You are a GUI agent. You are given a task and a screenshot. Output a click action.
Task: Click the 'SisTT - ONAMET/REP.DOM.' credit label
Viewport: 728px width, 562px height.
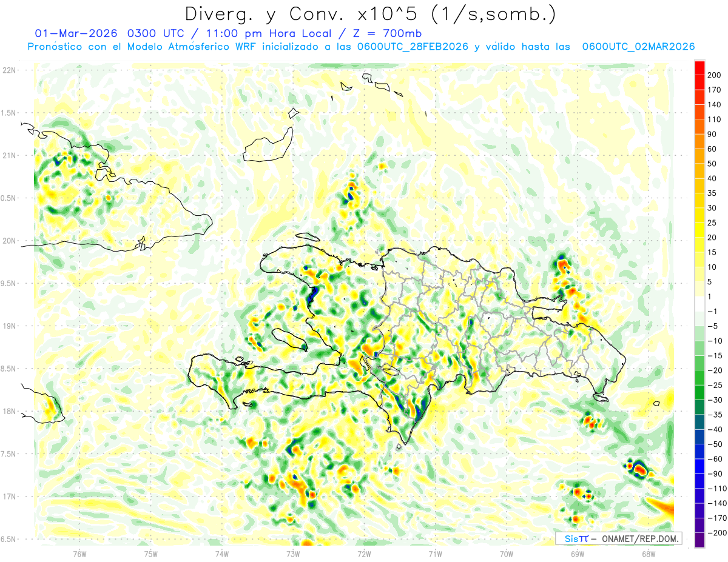tap(620, 538)
